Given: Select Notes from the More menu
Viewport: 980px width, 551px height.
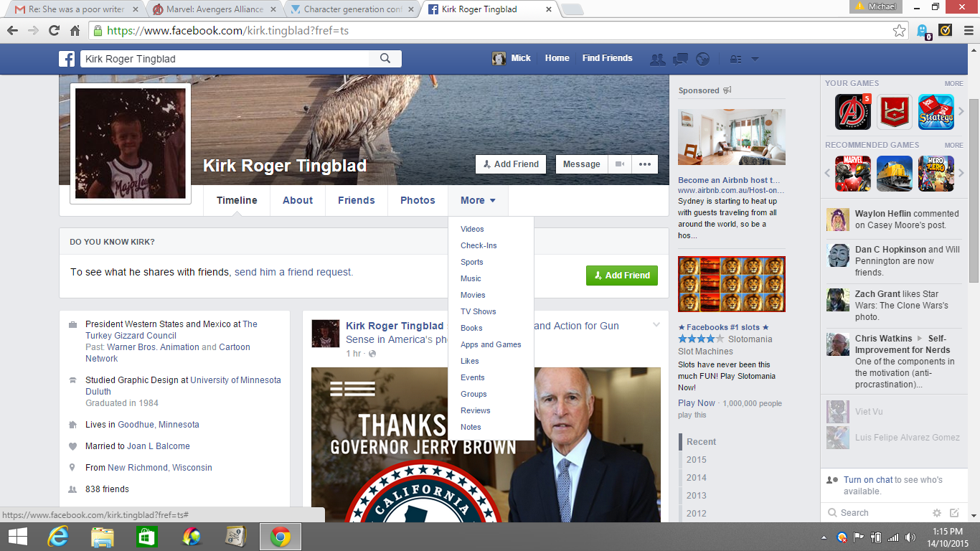Looking at the screenshot, I should [x=471, y=427].
